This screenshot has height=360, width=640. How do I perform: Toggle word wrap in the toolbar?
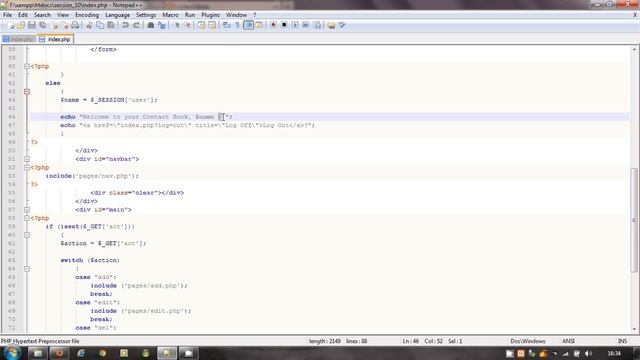click(x=227, y=25)
